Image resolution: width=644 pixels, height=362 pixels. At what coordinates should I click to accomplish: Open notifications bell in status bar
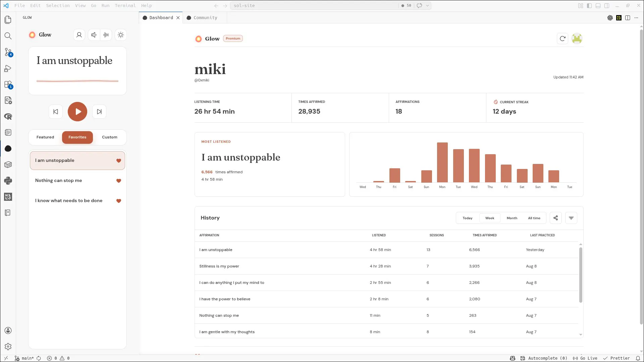coord(638,358)
